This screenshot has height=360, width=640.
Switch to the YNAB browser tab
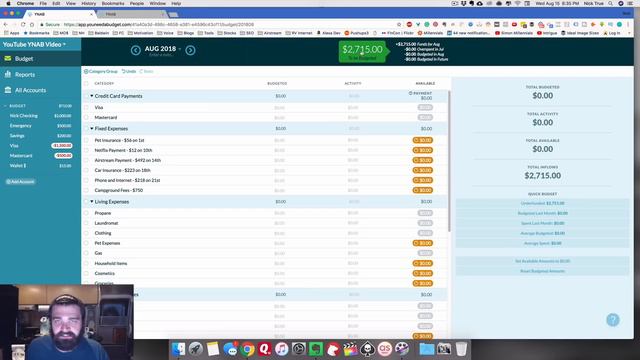[61, 14]
